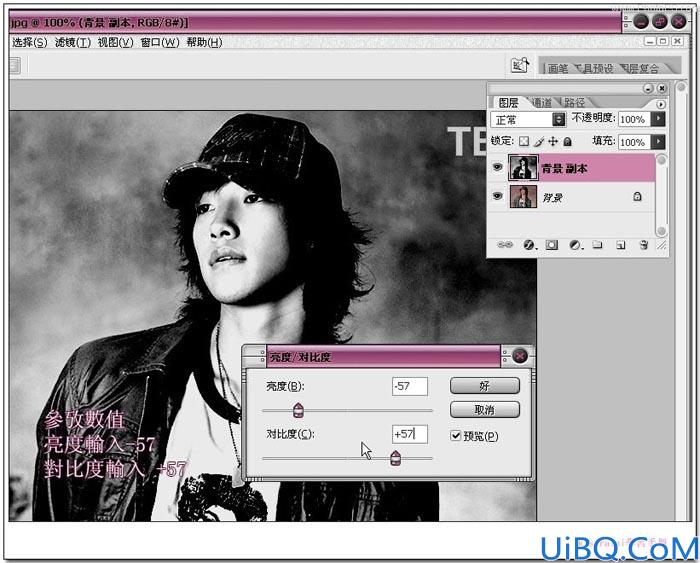Open the 画笔 brushes palette tab
Image resolution: width=700 pixels, height=563 pixels.
point(558,68)
